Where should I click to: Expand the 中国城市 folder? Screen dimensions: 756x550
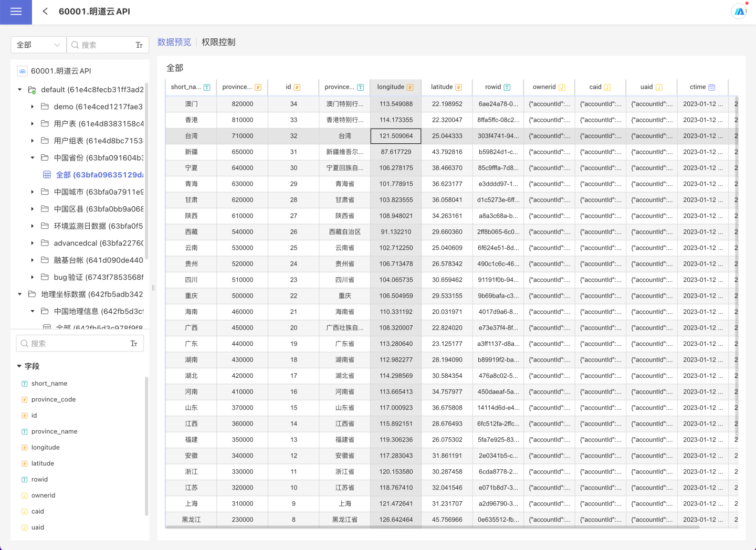[x=33, y=192]
